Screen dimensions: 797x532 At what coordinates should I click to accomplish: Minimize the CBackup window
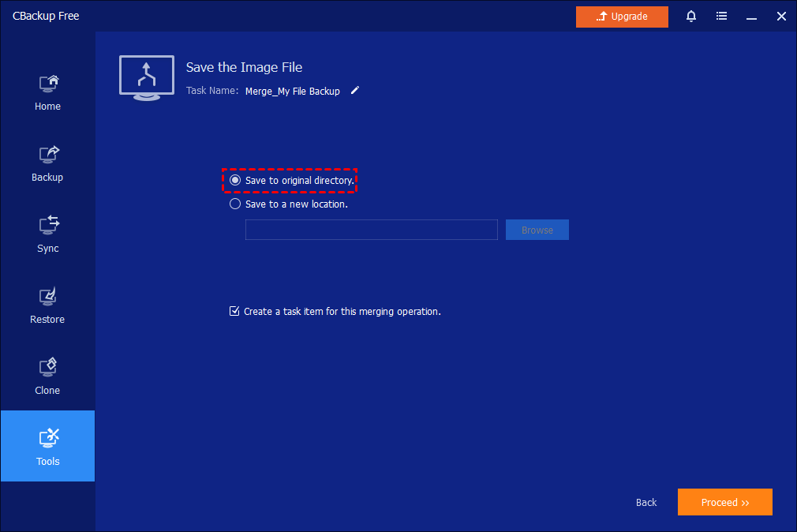pos(751,16)
